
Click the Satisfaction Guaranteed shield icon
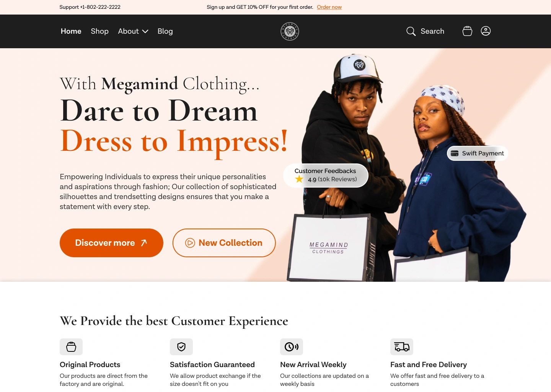181,347
